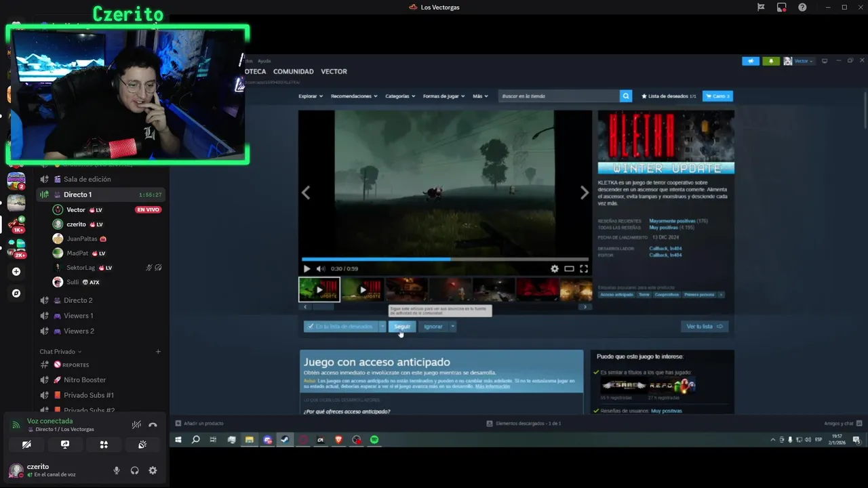Expand the Recomendaciones store menu

(354, 96)
